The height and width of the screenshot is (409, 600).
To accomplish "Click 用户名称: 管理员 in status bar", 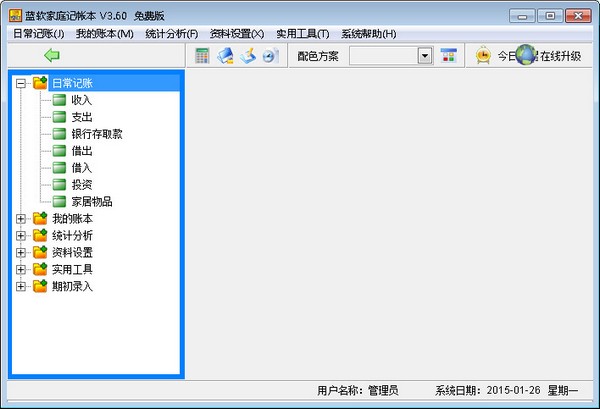I will point(358,390).
